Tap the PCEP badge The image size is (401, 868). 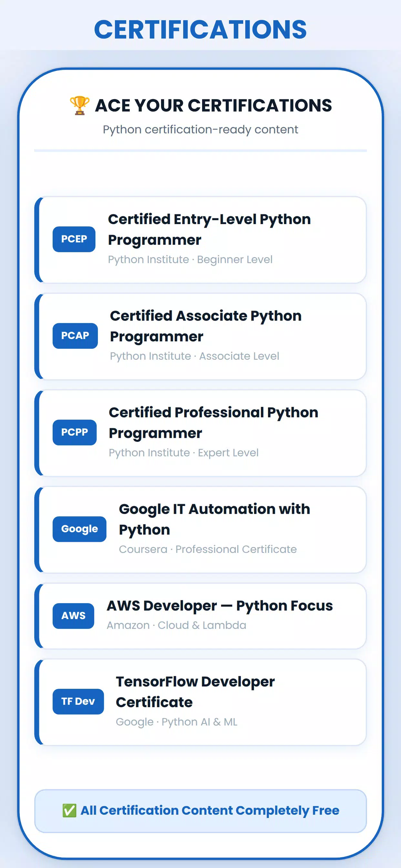[74, 239]
